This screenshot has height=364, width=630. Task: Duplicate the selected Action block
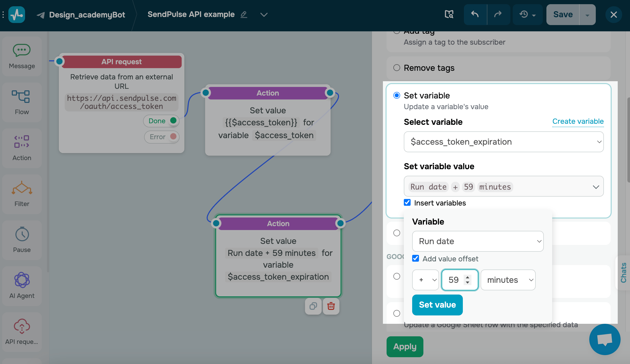coord(313,306)
